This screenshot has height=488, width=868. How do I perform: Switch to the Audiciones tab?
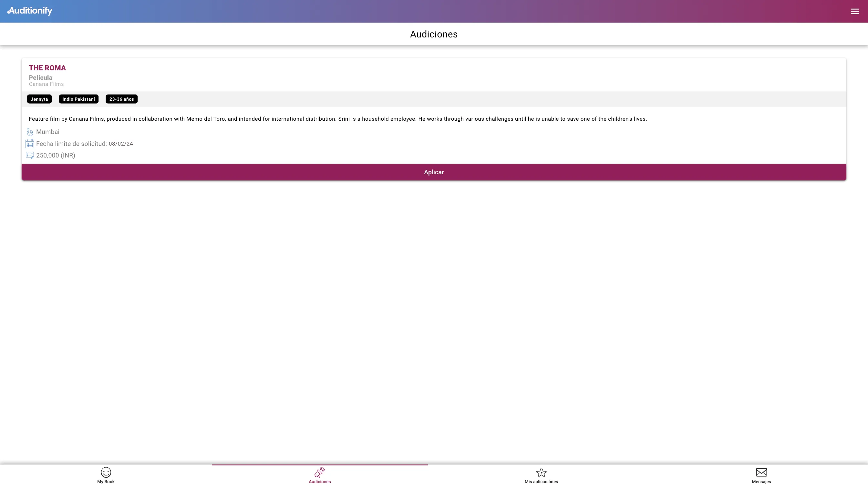[x=320, y=475]
